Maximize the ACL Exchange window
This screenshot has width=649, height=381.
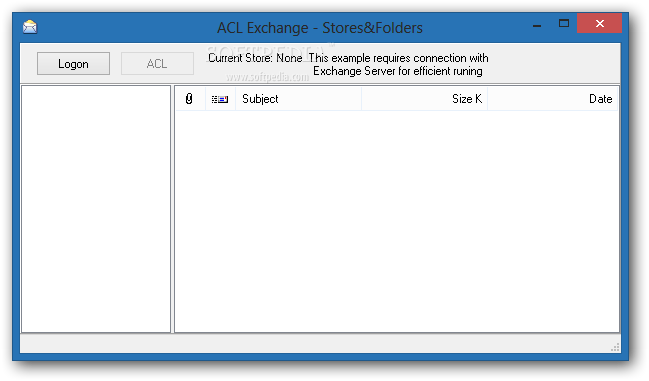[564, 24]
